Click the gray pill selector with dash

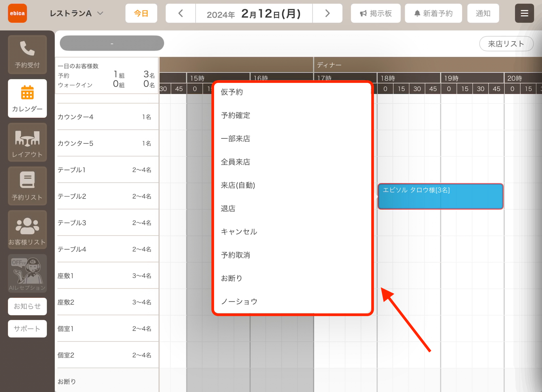pos(112,43)
